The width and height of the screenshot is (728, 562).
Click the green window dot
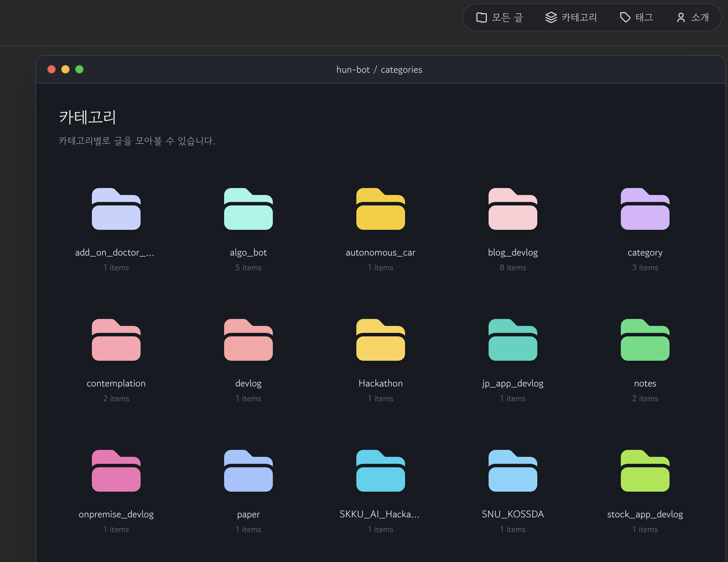79,69
